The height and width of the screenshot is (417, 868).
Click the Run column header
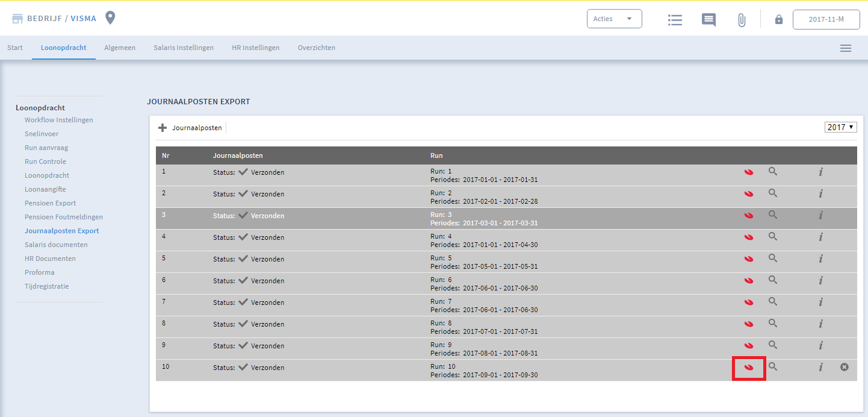point(436,155)
